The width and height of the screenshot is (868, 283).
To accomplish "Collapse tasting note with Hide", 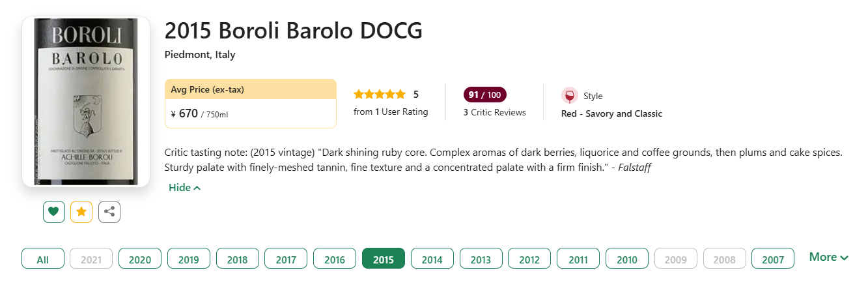I will click(184, 188).
